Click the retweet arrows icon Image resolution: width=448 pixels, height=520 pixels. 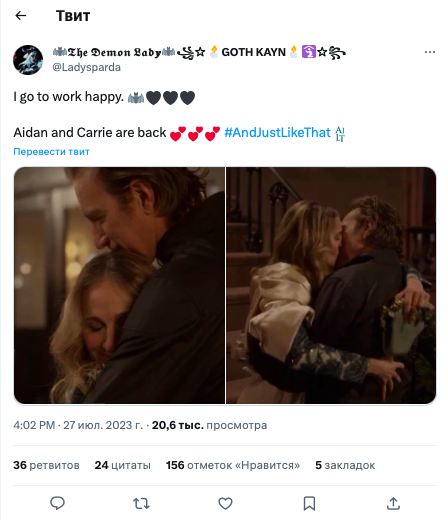[x=141, y=503]
